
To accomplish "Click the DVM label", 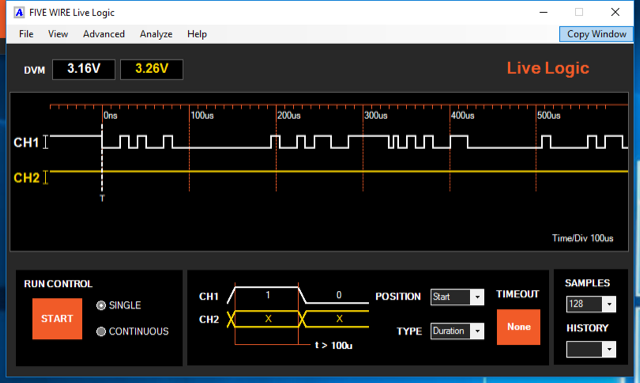I will pos(34,70).
